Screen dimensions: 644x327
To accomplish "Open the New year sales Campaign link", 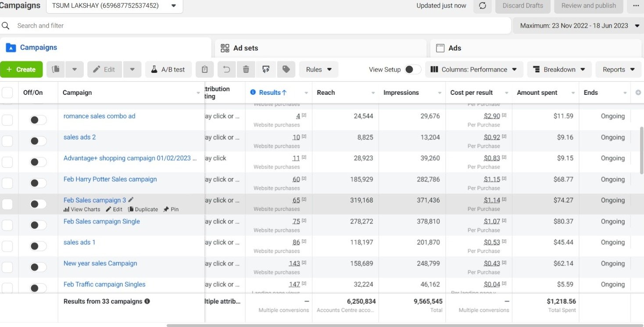I will click(x=100, y=263).
